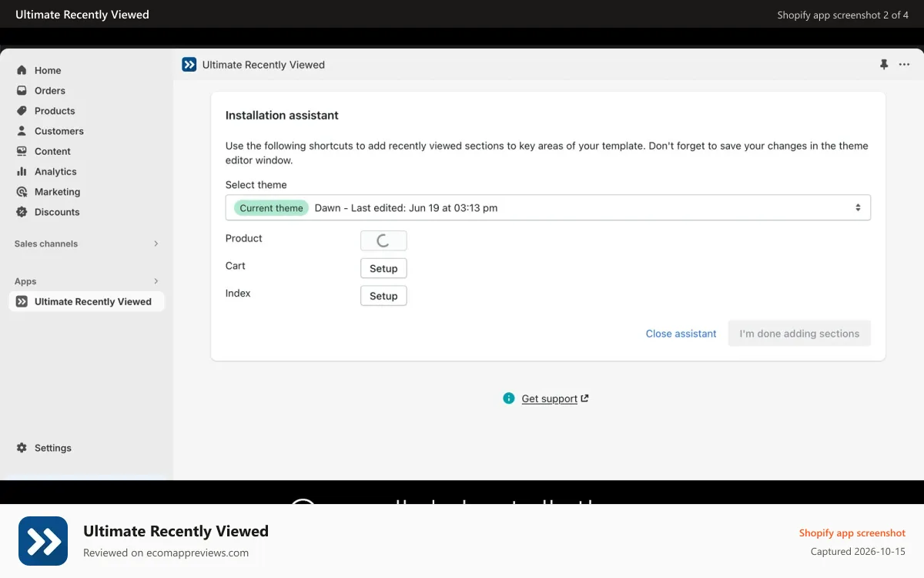
Task: Click Shopify app screenshot 2 of 4 text
Action: (843, 15)
